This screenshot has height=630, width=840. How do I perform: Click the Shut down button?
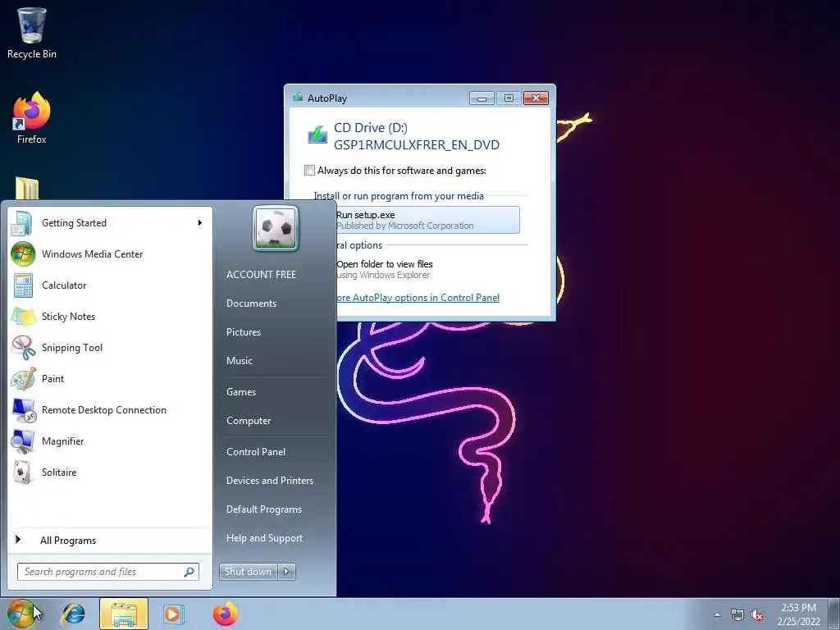(x=248, y=572)
